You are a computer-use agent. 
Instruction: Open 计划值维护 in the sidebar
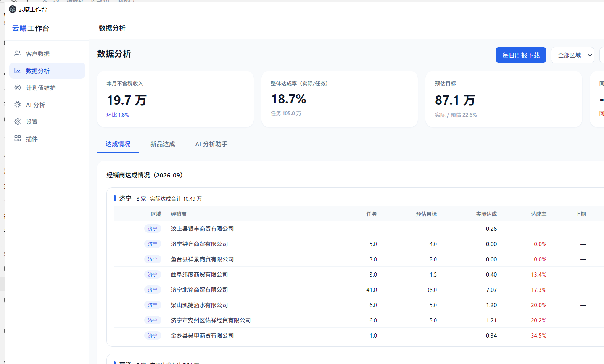click(x=47, y=88)
